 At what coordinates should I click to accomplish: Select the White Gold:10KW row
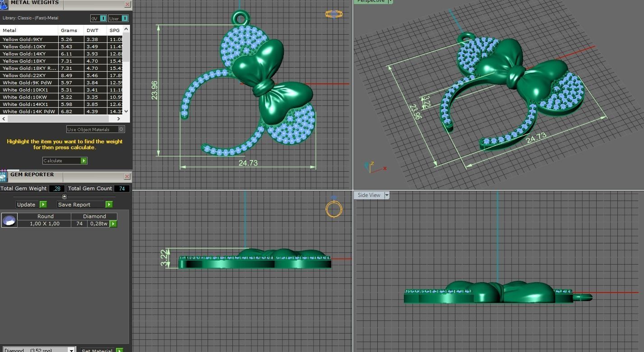point(62,97)
